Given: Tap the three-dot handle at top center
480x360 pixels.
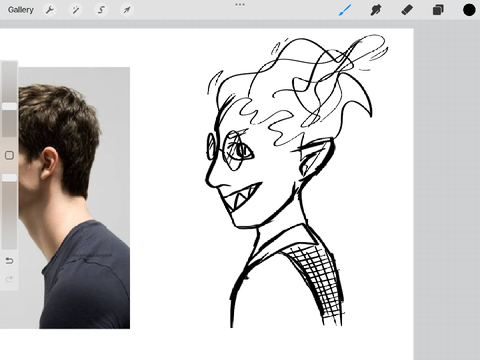Looking at the screenshot, I should pos(240,5).
